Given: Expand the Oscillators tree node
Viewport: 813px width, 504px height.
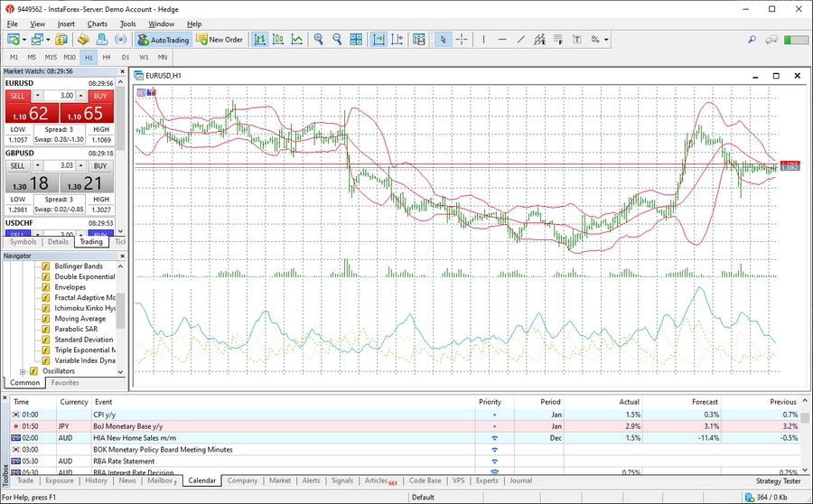Looking at the screenshot, I should 22,371.
